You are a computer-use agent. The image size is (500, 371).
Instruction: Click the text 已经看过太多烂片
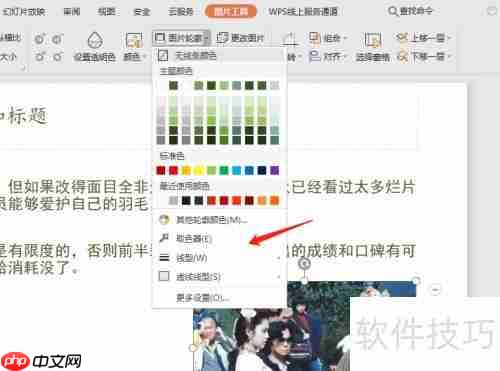354,187
